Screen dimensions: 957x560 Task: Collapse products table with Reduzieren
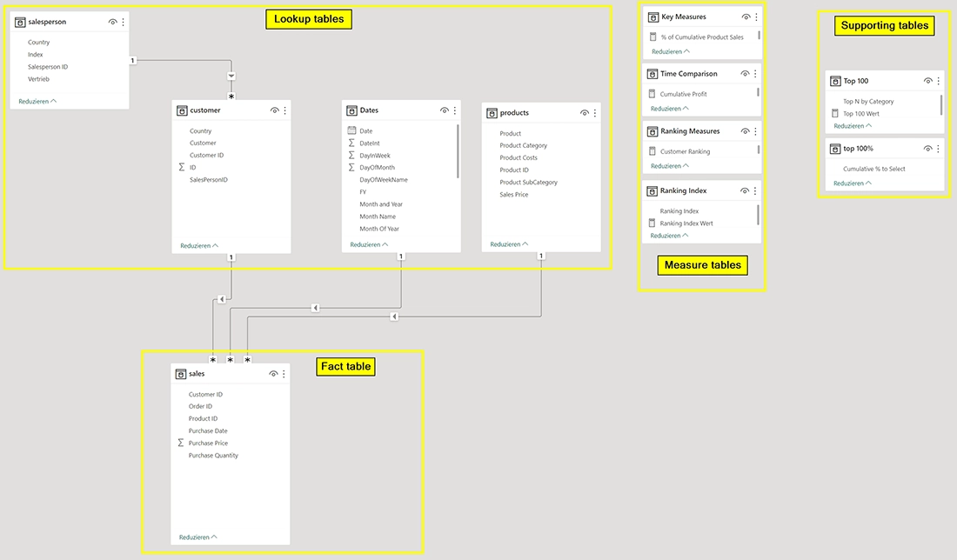tap(509, 244)
